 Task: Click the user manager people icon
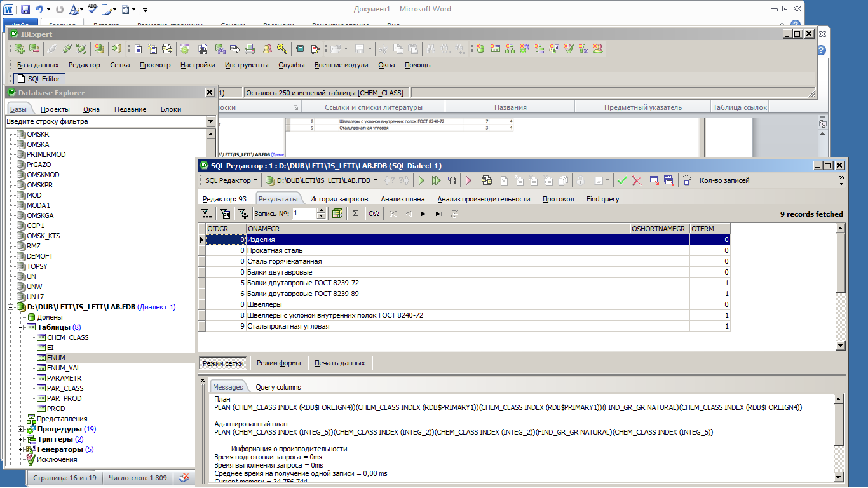click(x=268, y=48)
